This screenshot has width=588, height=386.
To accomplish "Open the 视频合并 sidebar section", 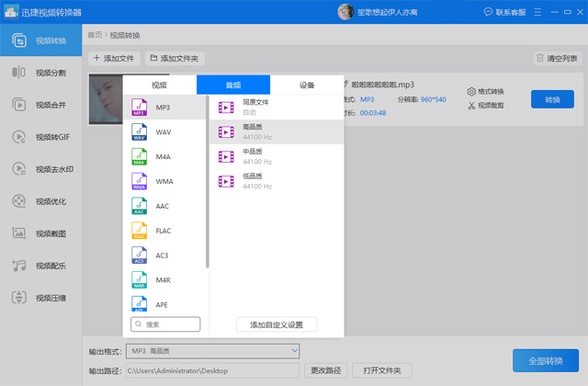I will pyautogui.click(x=40, y=105).
